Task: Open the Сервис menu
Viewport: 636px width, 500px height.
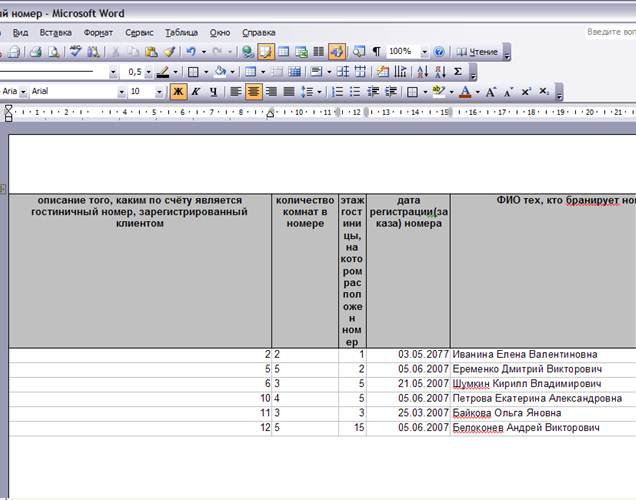Action: coord(139,33)
